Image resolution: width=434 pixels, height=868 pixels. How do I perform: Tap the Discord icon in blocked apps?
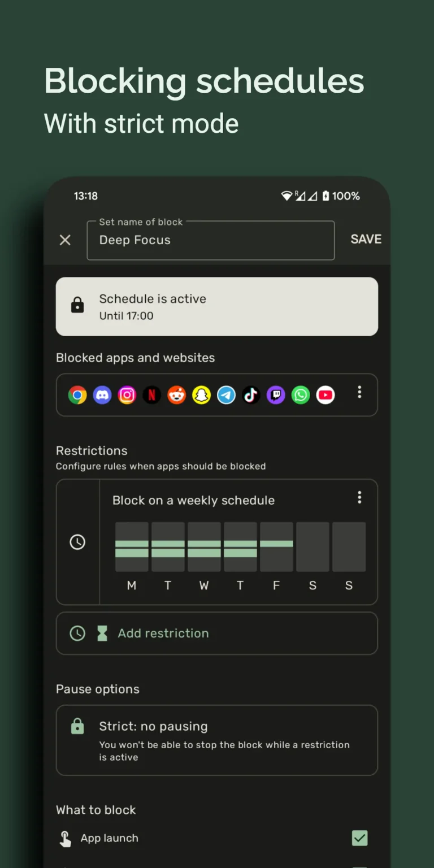point(102,395)
